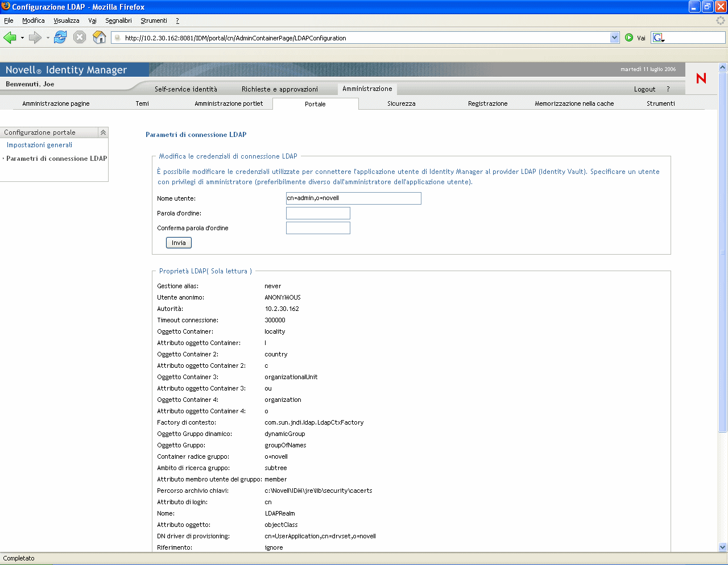This screenshot has width=728, height=565.
Task: Click the 'dynamicGroup' value
Action: click(x=285, y=434)
